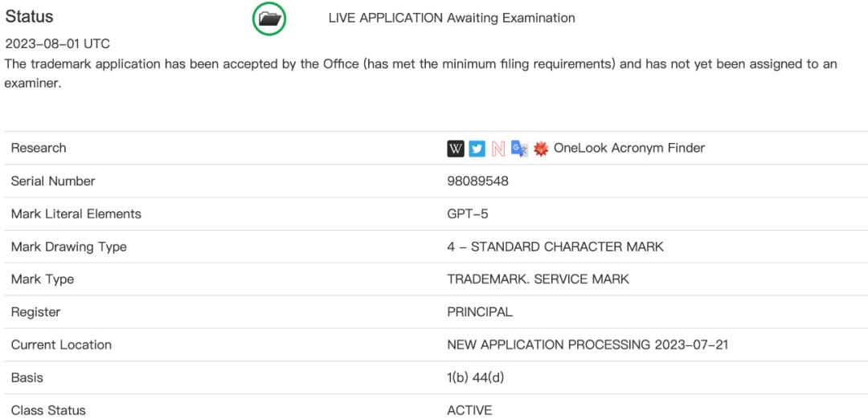The image size is (868, 420).
Task: Select serial number 98089548
Action: pyautogui.click(x=477, y=181)
